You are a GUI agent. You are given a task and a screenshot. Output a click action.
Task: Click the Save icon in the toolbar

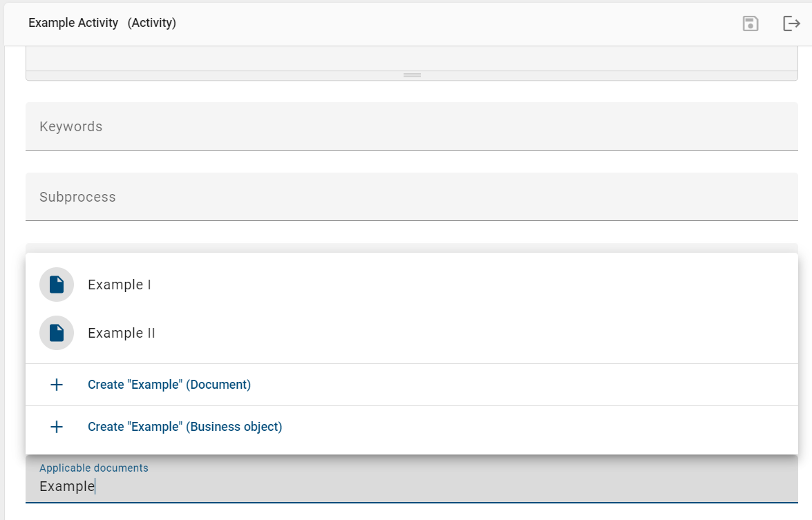click(x=750, y=23)
